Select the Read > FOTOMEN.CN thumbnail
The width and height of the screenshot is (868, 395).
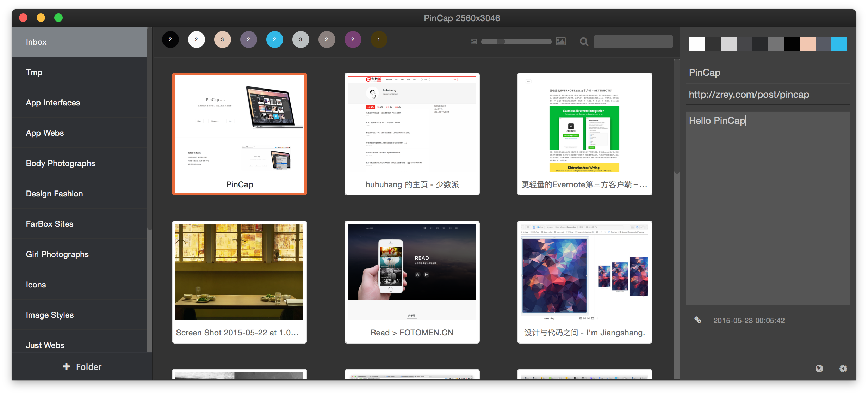(412, 281)
